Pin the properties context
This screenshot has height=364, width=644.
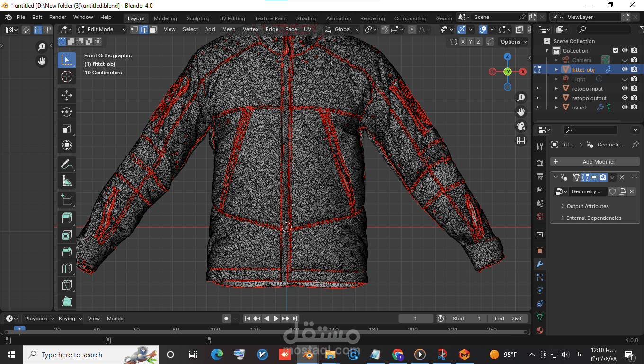tap(635, 145)
